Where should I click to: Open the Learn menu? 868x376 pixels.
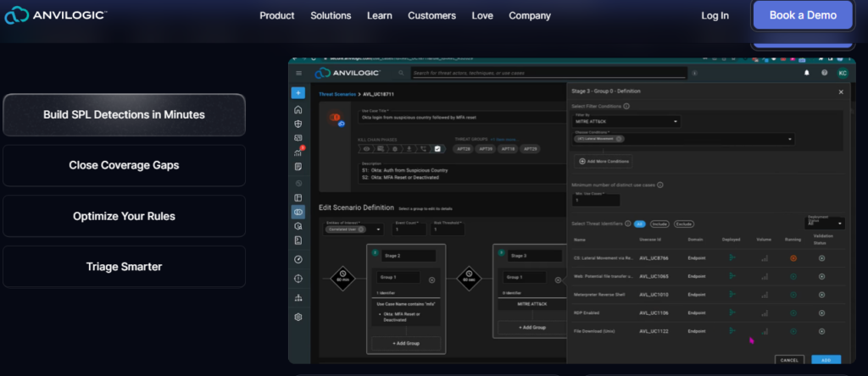point(379,15)
